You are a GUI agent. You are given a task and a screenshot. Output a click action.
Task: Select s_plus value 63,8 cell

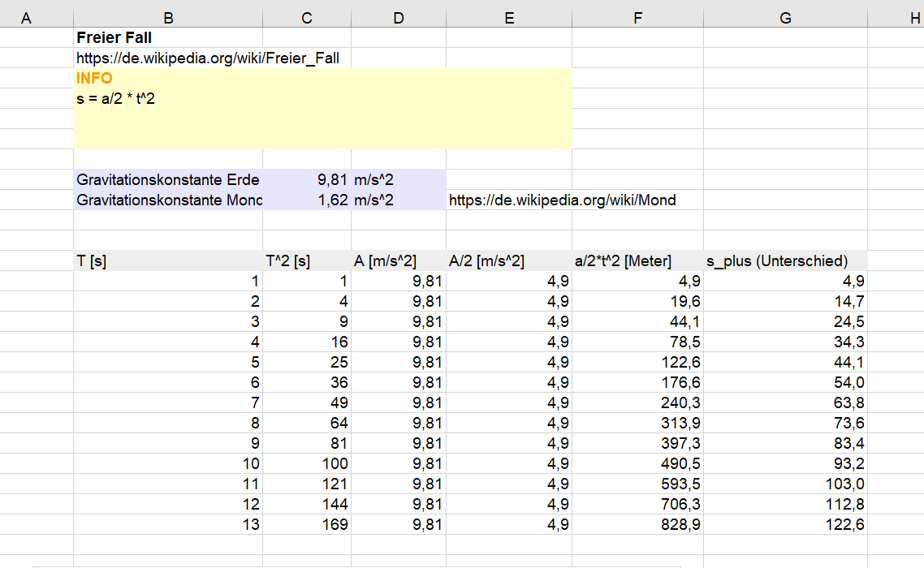pos(785,402)
